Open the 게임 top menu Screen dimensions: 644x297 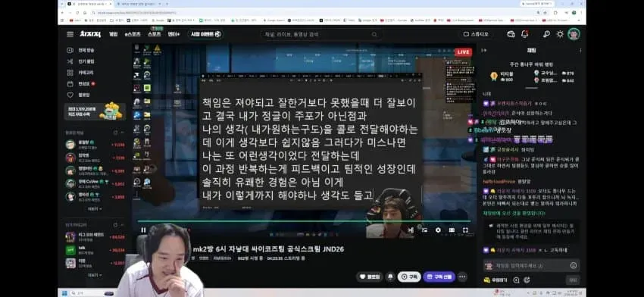[x=114, y=34]
